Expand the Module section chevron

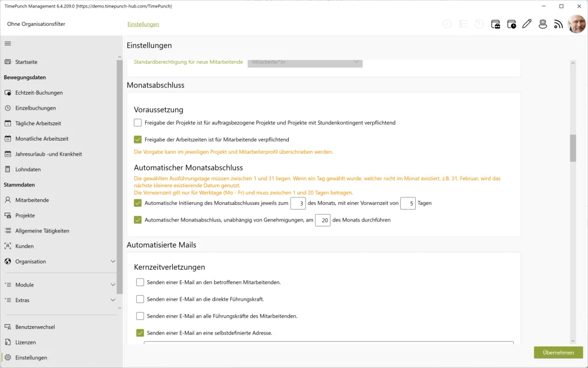[113, 285]
